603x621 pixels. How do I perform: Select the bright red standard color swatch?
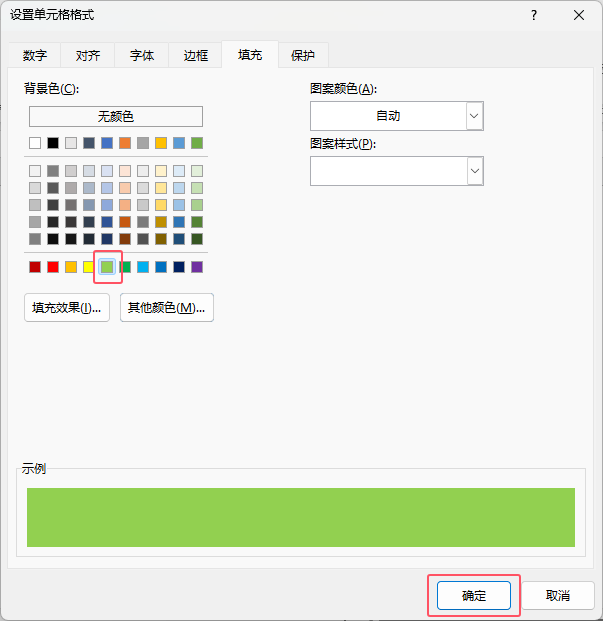point(53,267)
